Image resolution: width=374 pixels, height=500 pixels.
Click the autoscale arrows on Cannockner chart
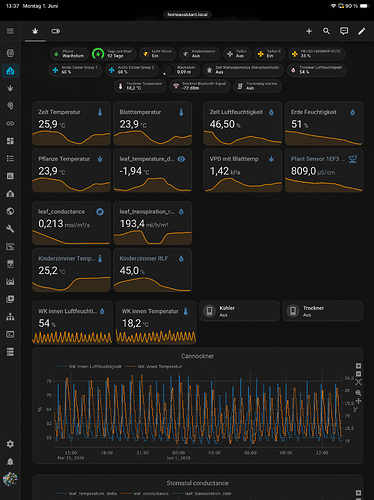click(358, 382)
